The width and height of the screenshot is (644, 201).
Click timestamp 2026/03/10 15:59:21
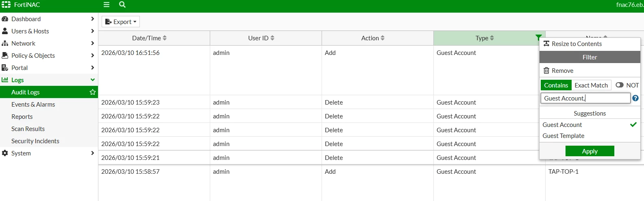click(131, 157)
